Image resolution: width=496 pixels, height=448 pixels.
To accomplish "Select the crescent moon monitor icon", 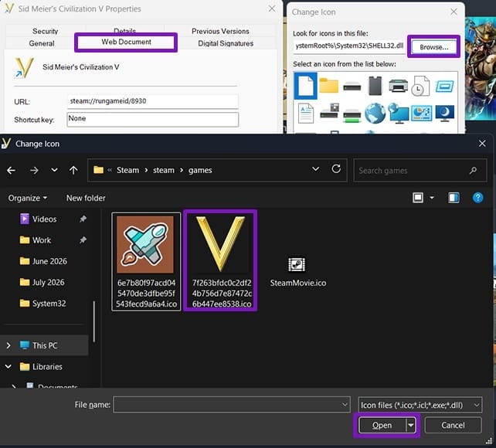I will [444, 113].
